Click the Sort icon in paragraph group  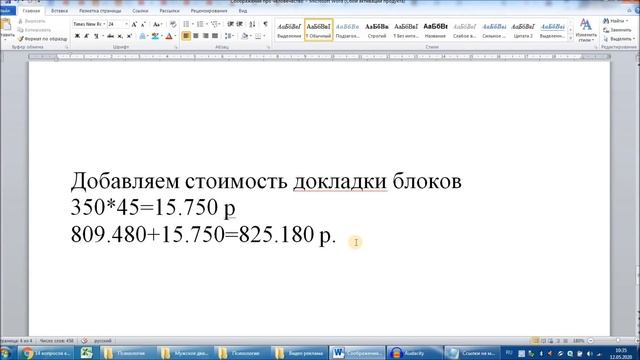pyautogui.click(x=252, y=24)
